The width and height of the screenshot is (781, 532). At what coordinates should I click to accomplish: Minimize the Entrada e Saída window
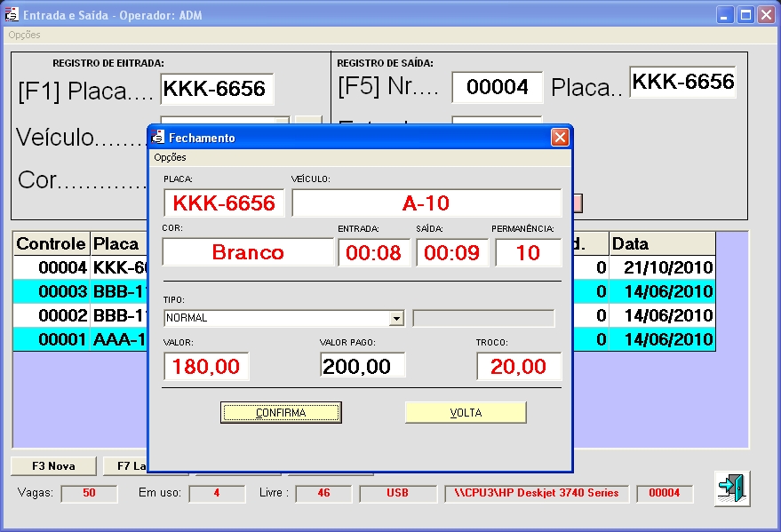click(726, 15)
